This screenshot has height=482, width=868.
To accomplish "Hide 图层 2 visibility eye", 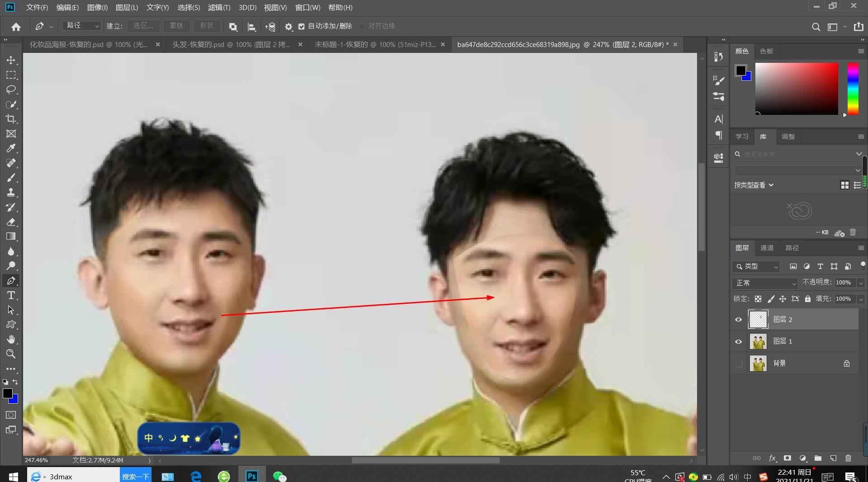I will pyautogui.click(x=739, y=320).
